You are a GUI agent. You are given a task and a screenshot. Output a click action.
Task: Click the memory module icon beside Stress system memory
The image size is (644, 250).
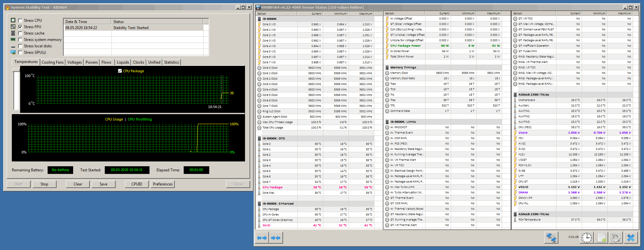tap(13, 40)
